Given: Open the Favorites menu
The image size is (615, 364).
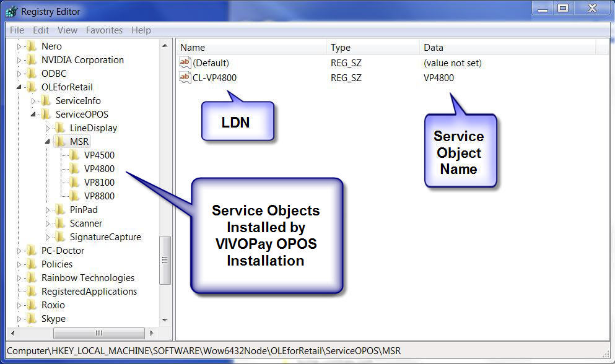Looking at the screenshot, I should pos(104,30).
